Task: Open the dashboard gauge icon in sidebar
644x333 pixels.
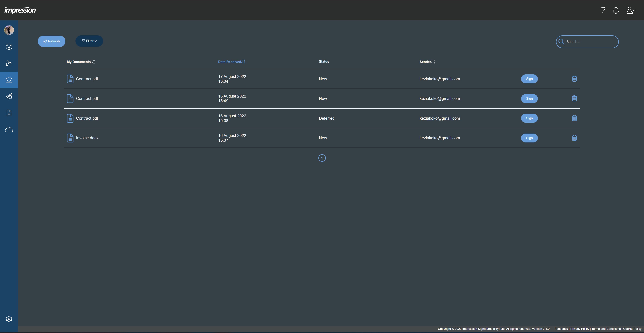Action: (x=9, y=47)
